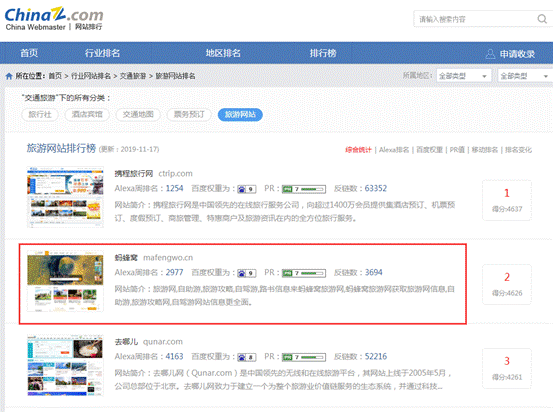
Task: Open the qunar.com site thumbnail
Action: click(x=65, y=365)
